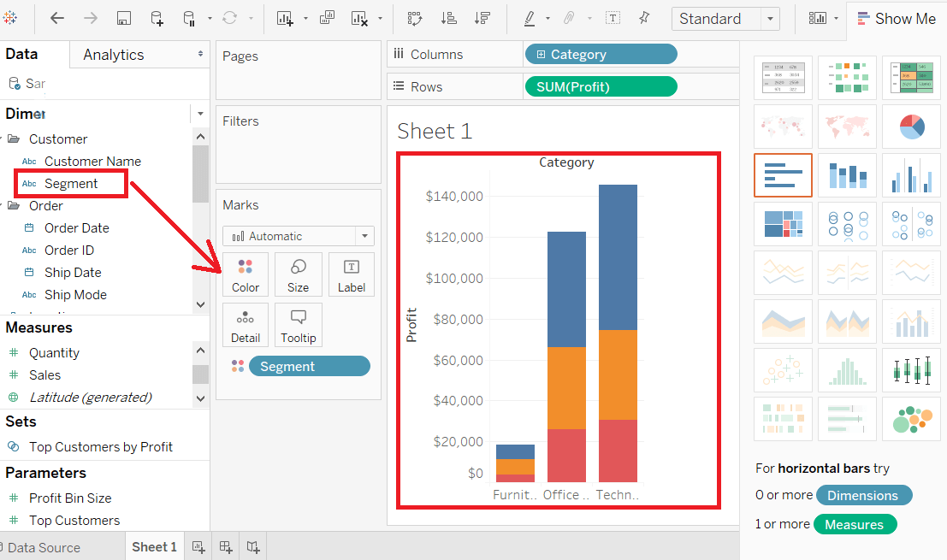The height and width of the screenshot is (560, 947).
Task: Clear the sheet toolbar icon
Action: [359, 19]
